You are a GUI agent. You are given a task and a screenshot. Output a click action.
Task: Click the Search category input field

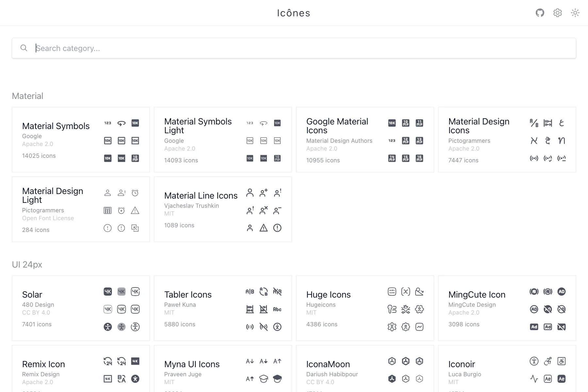tap(294, 48)
